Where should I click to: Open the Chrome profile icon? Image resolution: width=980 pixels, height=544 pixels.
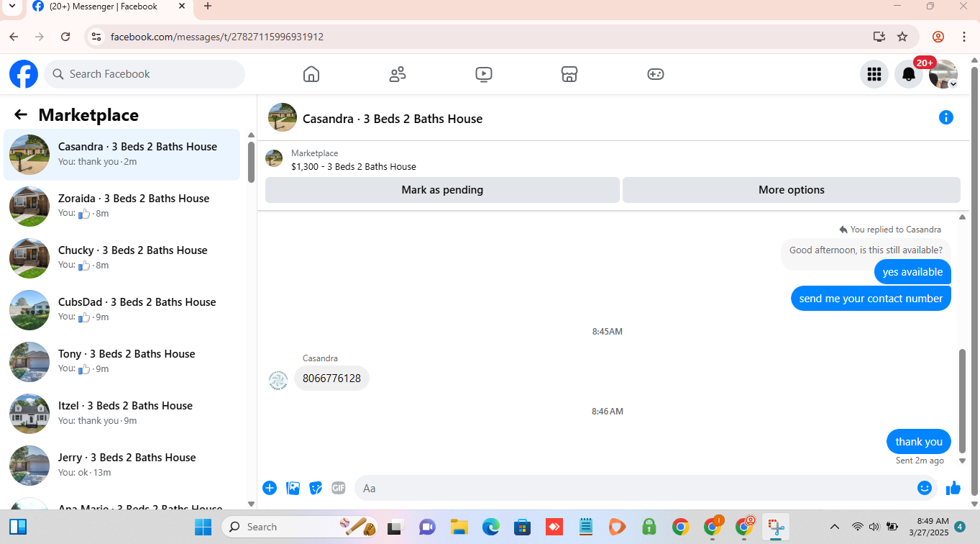(938, 37)
